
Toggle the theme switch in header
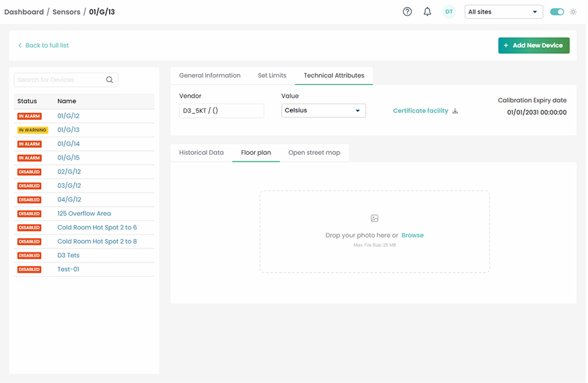(x=557, y=11)
